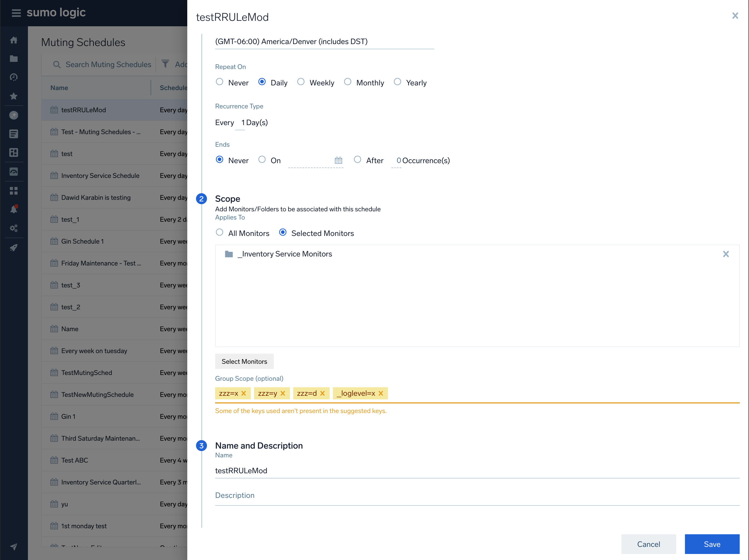
Task: Delete the _loglevel=x tag
Action: (x=381, y=393)
